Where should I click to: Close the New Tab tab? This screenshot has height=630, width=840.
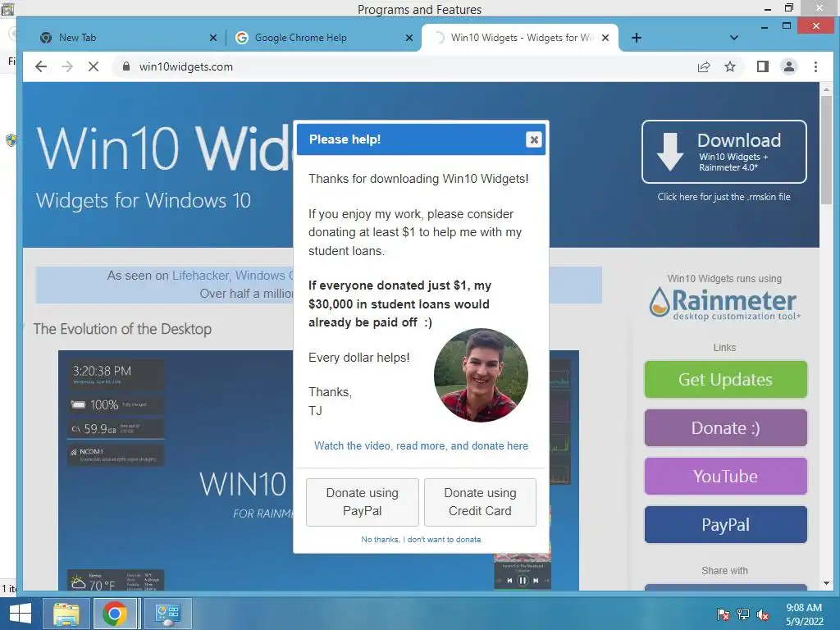coord(213,38)
